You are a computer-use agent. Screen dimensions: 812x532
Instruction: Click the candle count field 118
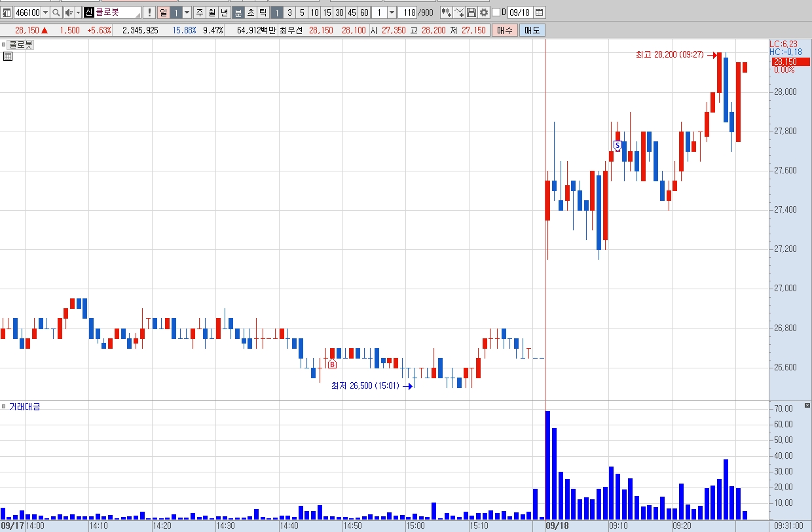pyautogui.click(x=407, y=12)
